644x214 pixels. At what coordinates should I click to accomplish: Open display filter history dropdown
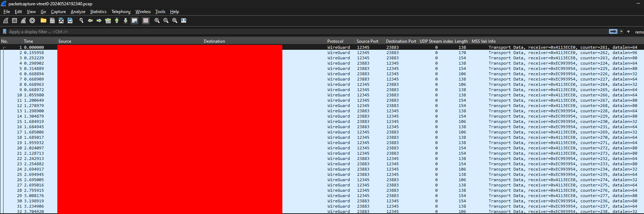pos(621,31)
